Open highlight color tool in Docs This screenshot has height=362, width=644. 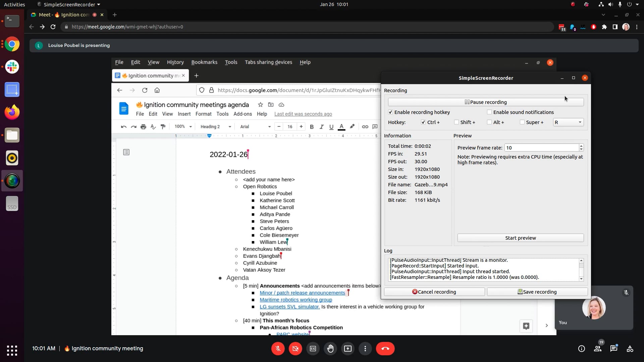[x=352, y=127]
